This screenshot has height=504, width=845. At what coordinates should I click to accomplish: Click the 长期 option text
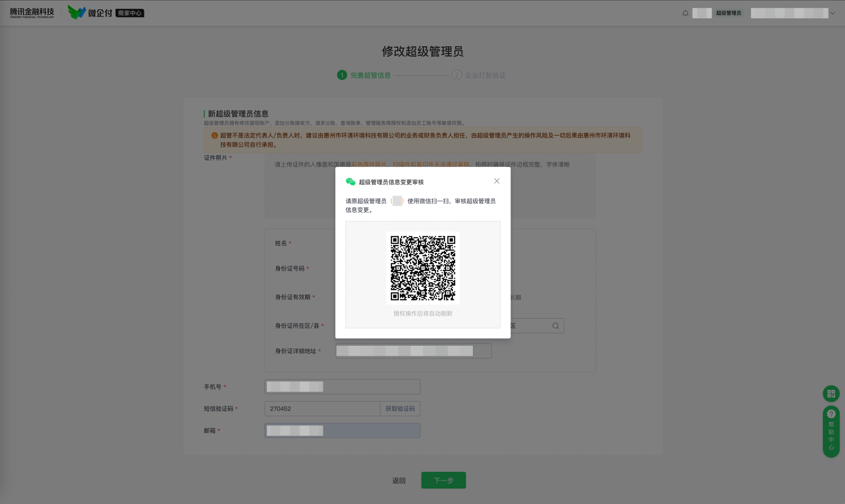pos(516,297)
